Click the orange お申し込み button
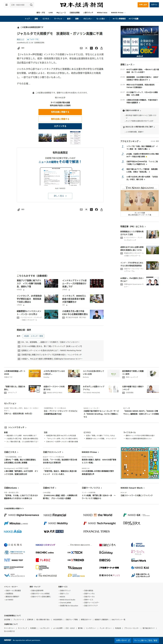Viewport: 163px width, 644px height. [x=143, y=5]
